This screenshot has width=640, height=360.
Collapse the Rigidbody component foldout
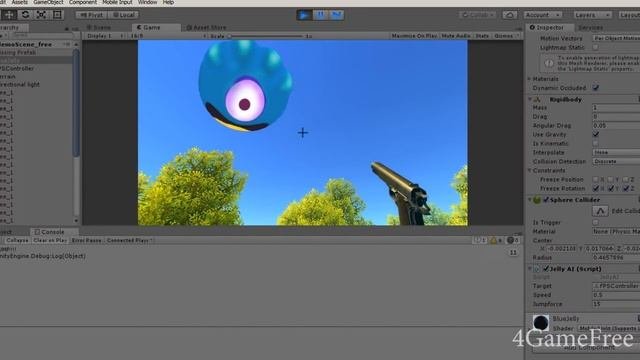tap(530, 100)
